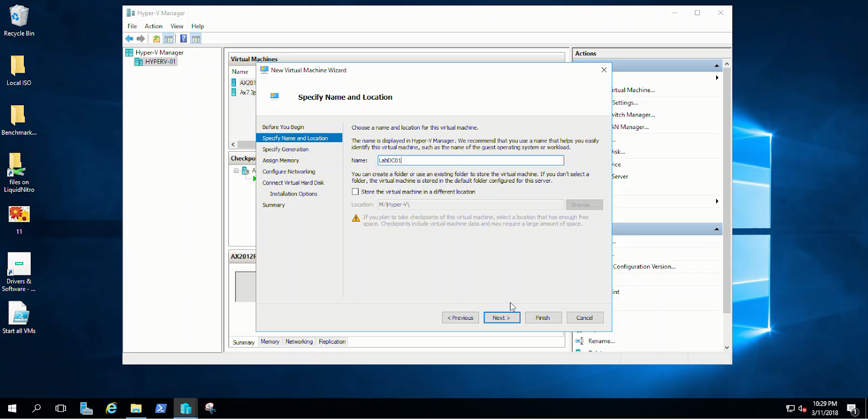Click the taskbar Search magnifier icon

[36, 408]
